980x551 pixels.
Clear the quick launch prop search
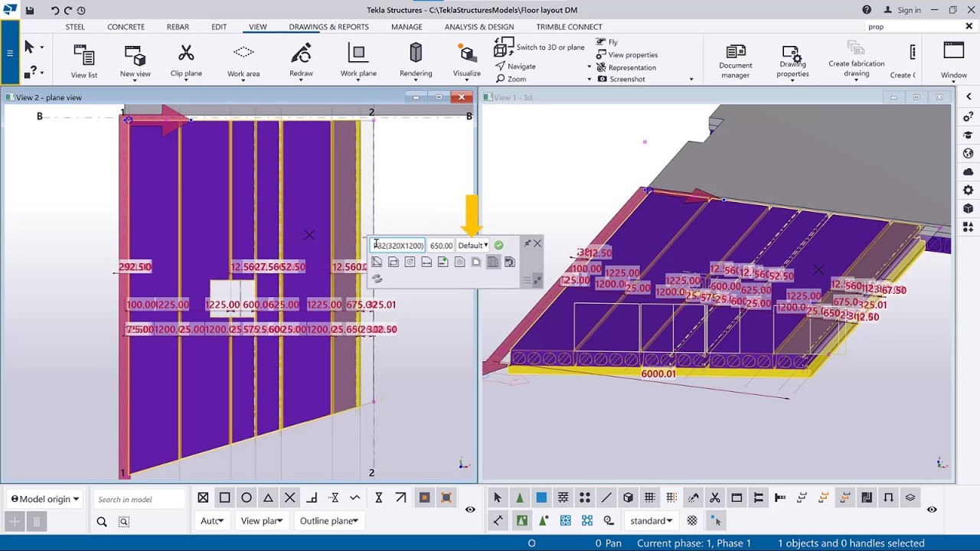pos(969,26)
